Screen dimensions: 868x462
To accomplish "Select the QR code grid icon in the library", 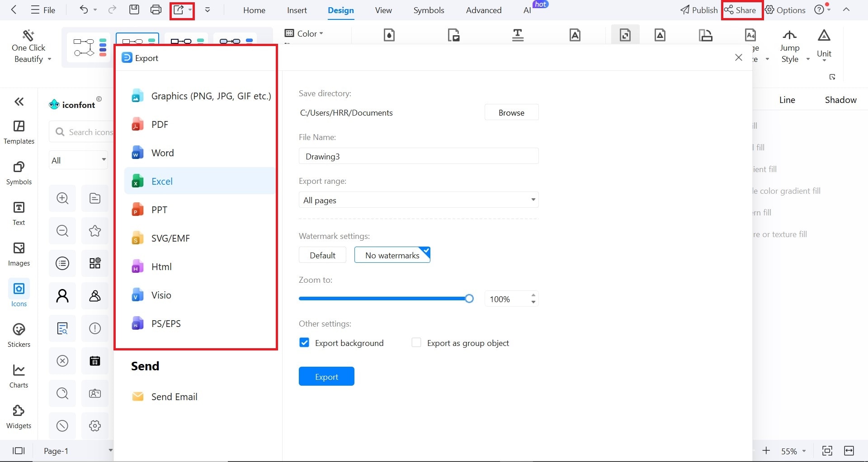I will click(x=95, y=263).
